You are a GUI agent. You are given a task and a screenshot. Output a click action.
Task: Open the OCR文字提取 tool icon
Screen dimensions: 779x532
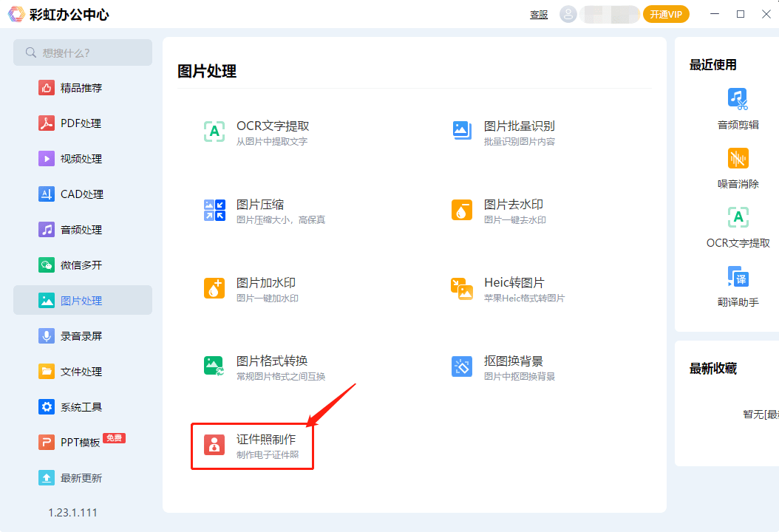[214, 132]
